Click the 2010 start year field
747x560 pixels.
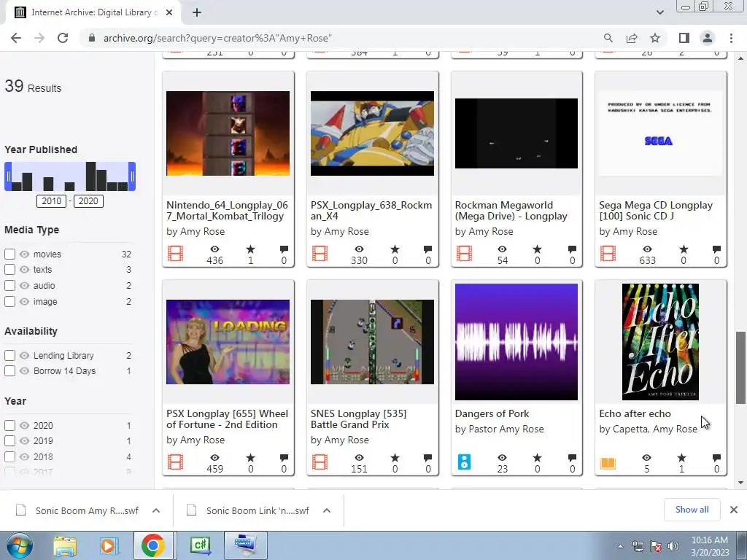52,201
